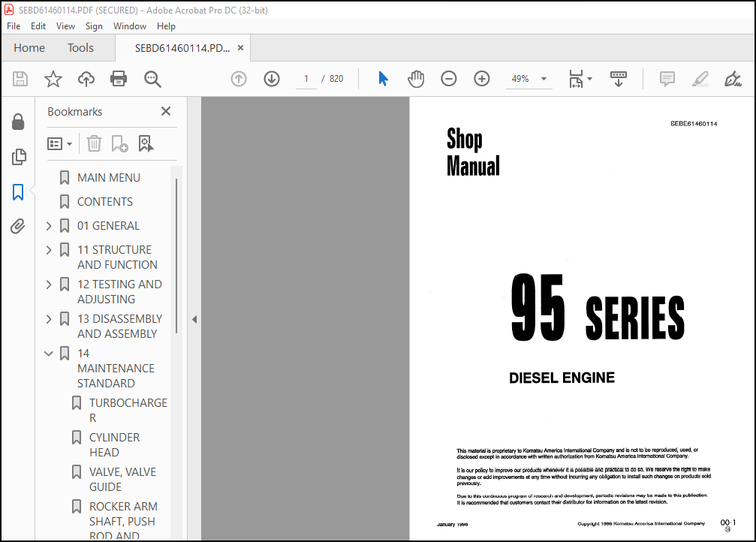Delete selected bookmark trash icon

94,143
